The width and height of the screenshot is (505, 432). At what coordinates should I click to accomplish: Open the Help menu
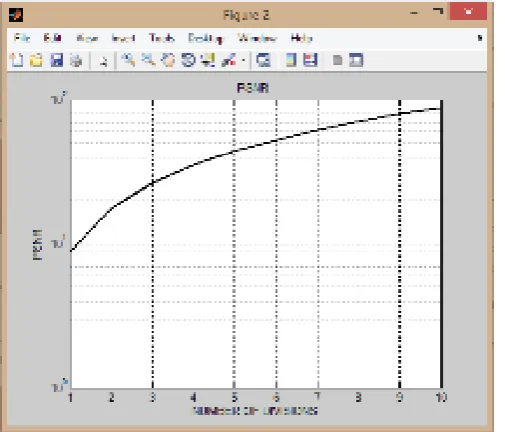[301, 38]
